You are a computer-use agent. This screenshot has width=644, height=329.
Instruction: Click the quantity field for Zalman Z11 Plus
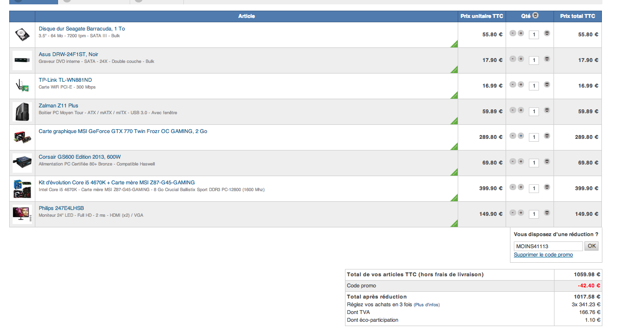click(x=534, y=112)
